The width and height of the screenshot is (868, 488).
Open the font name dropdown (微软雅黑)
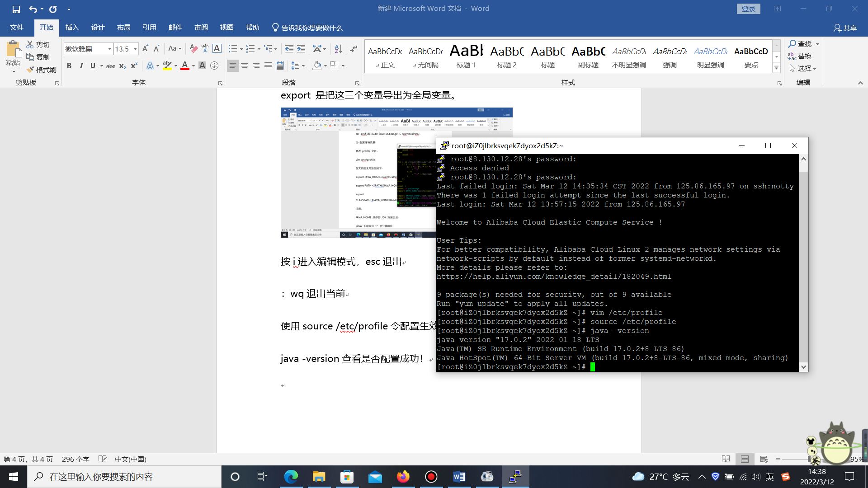click(x=109, y=49)
